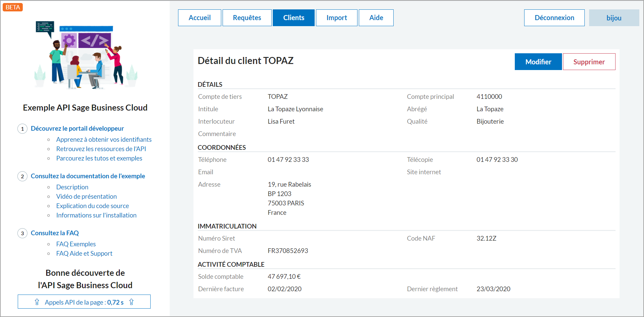The width and height of the screenshot is (644, 317).
Task: Click address line 19, rue Rabelais
Action: (289, 184)
